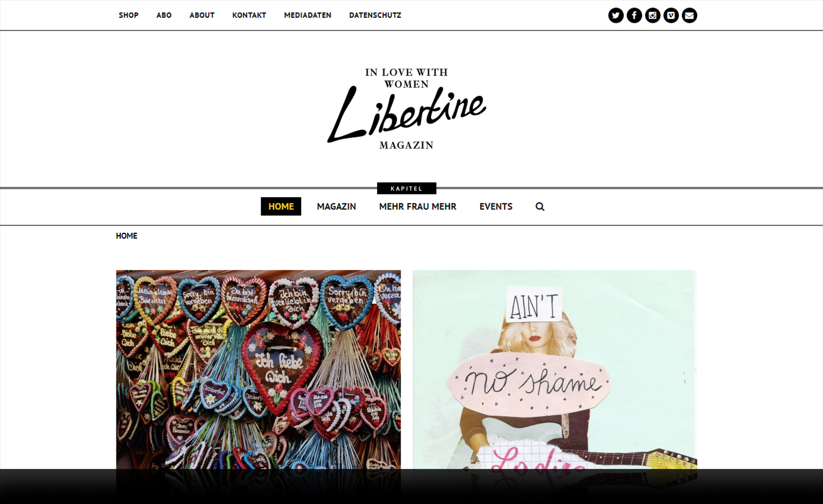This screenshot has height=504, width=823.
Task: Open MEDIADATEN in top menu
Action: pyautogui.click(x=308, y=15)
